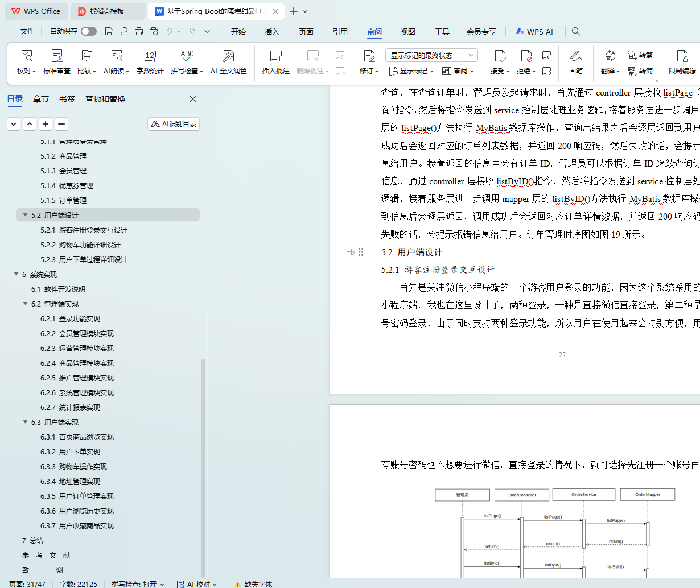
Task: Open the 章节 navigation pane tab
Action: (41, 99)
